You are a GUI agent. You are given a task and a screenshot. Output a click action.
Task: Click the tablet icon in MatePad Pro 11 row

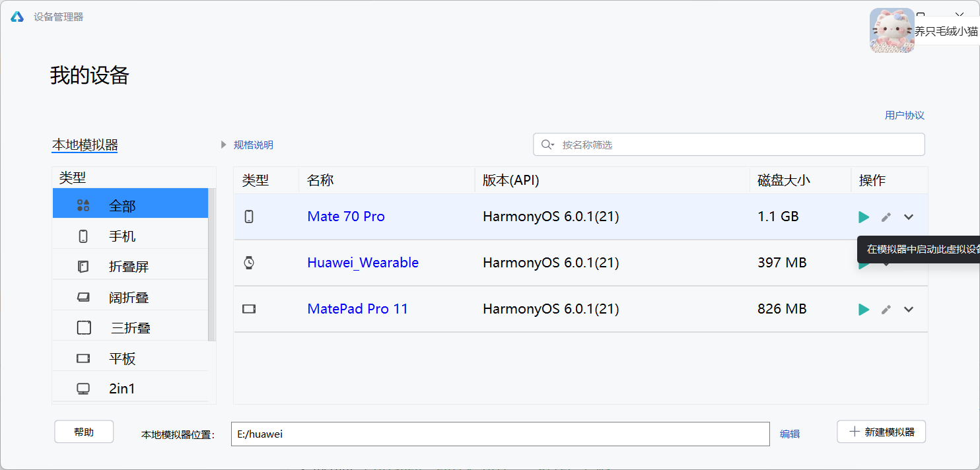249,309
